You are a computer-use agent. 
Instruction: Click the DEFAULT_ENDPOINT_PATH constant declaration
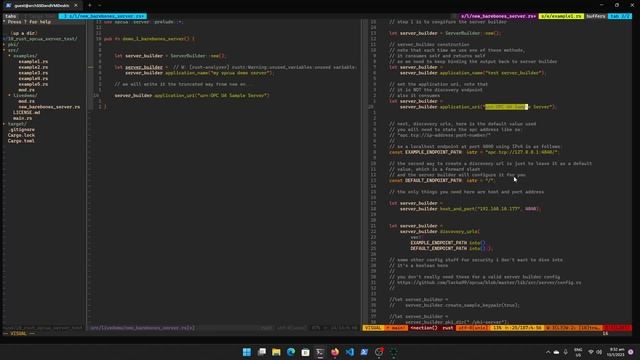442,180
